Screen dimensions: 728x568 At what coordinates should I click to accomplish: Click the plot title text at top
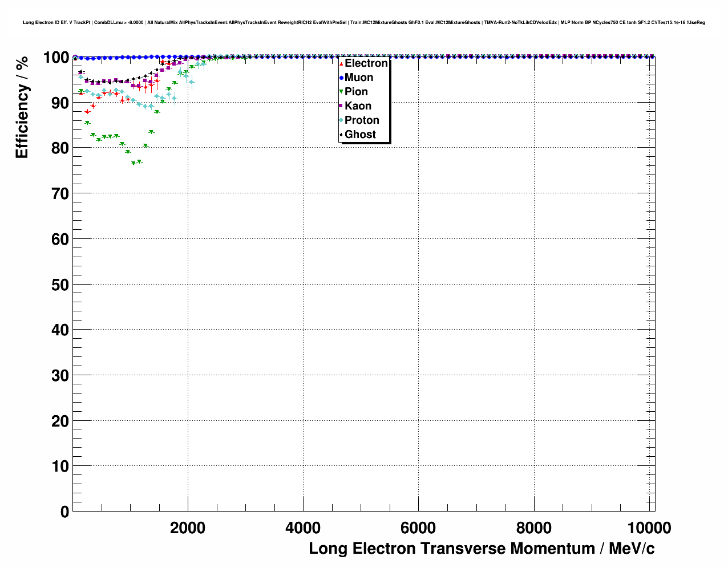[363, 23]
